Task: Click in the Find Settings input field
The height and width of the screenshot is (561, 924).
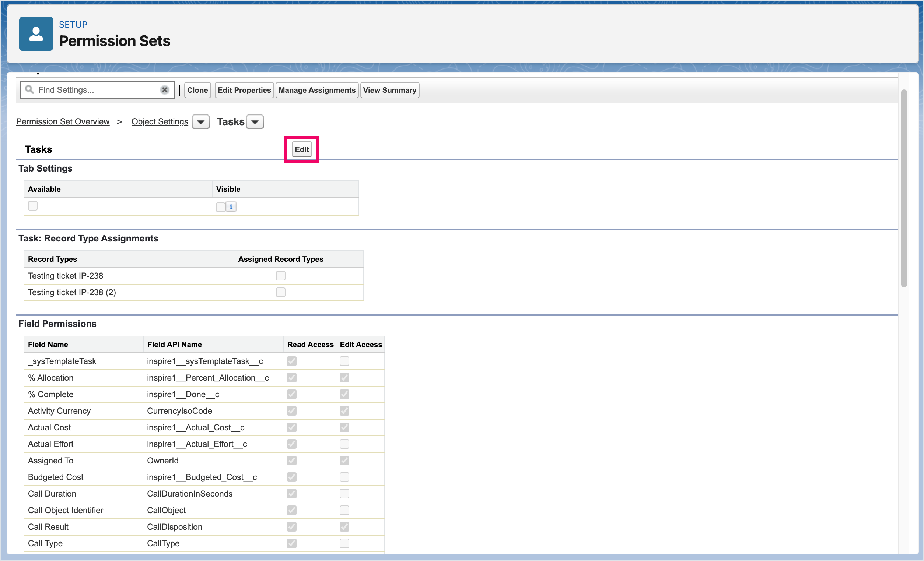Action: 98,90
